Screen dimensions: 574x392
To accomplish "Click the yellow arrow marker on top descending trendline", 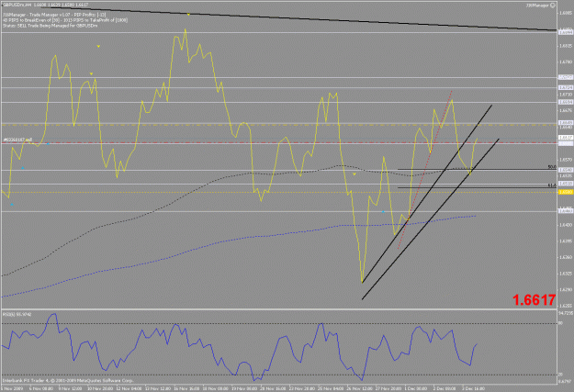I will [188, 15].
